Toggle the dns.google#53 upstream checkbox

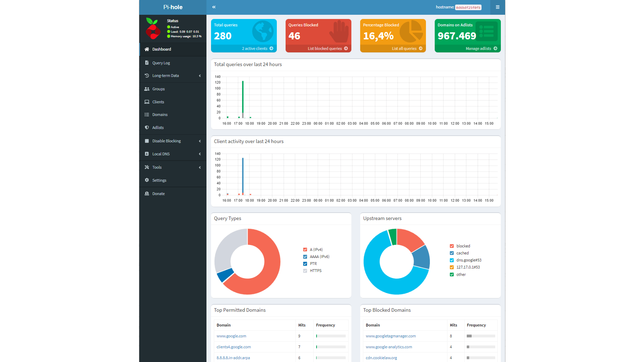point(452,260)
